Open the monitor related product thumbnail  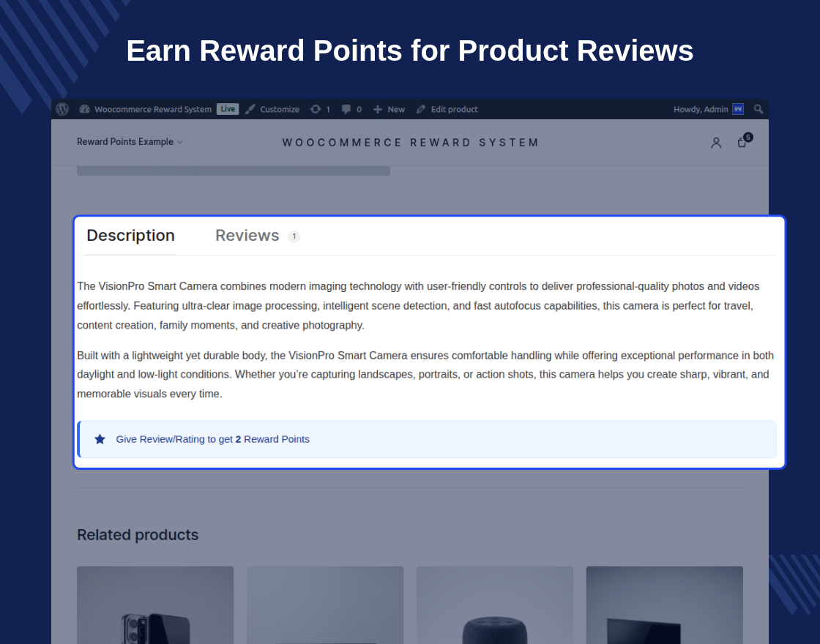tap(665, 604)
